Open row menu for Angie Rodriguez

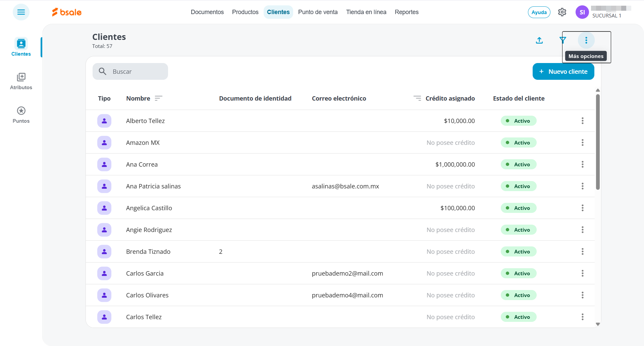[583, 230]
